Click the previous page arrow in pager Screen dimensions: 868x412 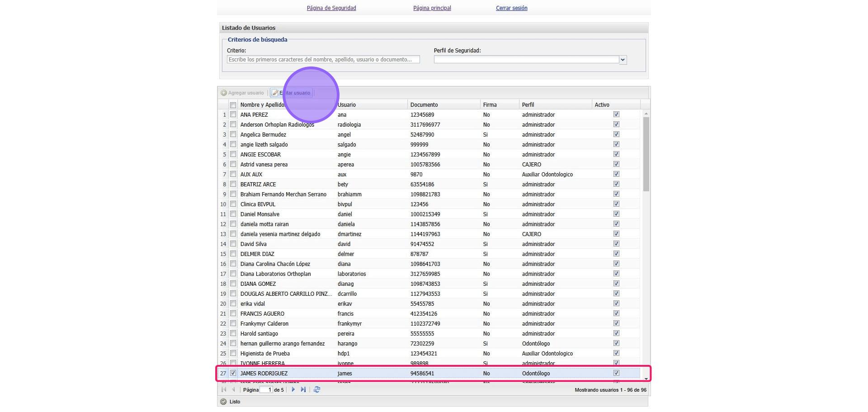point(234,389)
